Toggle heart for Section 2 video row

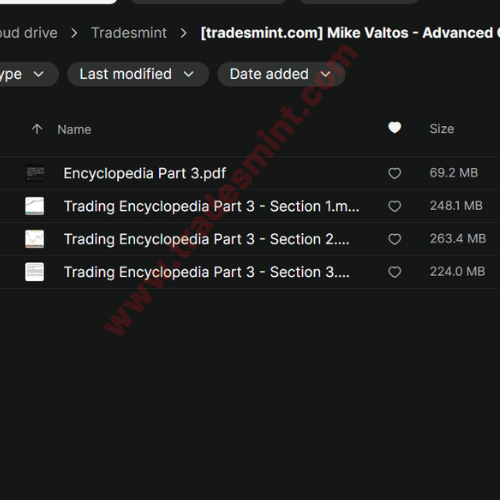click(395, 239)
